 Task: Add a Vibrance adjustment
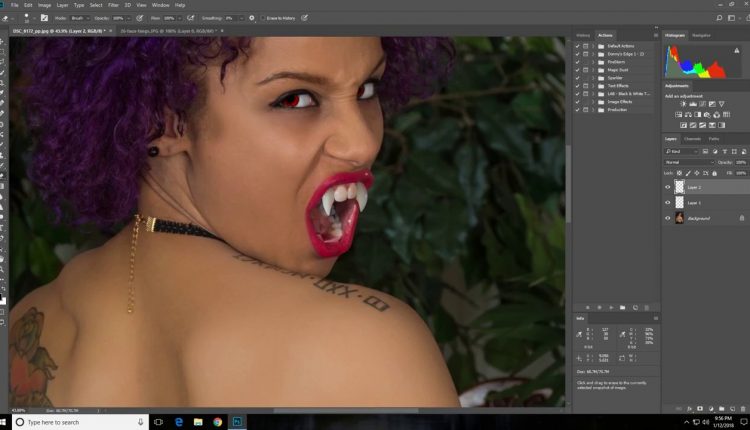pyautogui.click(x=721, y=104)
